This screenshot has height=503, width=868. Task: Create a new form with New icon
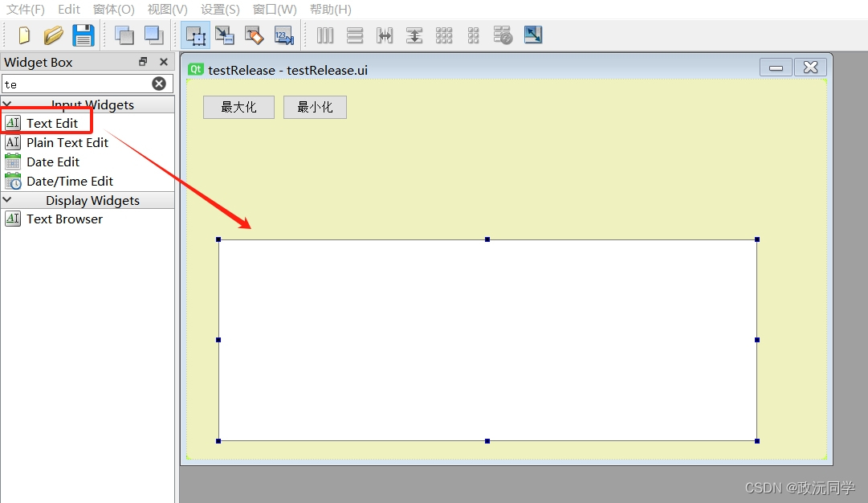tap(24, 35)
